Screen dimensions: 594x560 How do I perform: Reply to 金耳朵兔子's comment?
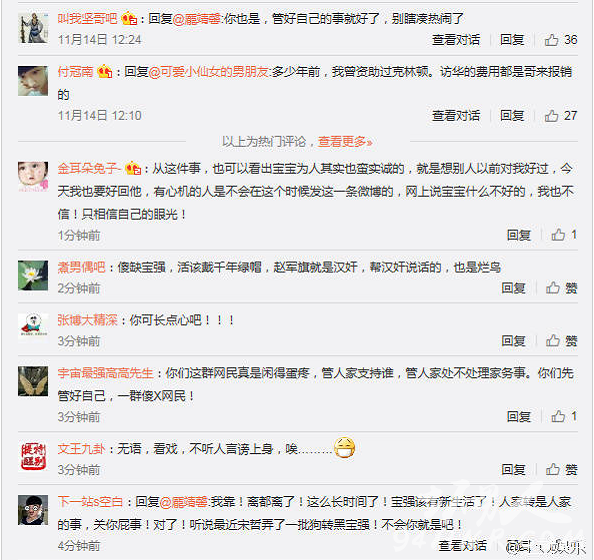[x=518, y=235]
